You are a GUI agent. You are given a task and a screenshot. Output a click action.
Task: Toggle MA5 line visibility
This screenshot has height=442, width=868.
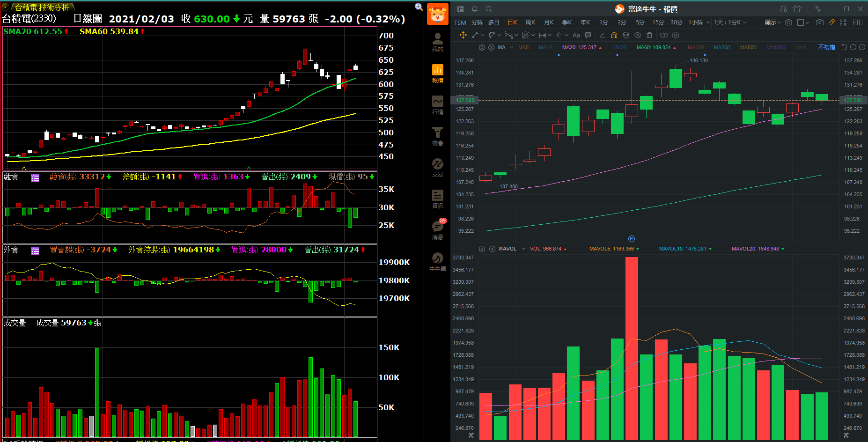524,47
